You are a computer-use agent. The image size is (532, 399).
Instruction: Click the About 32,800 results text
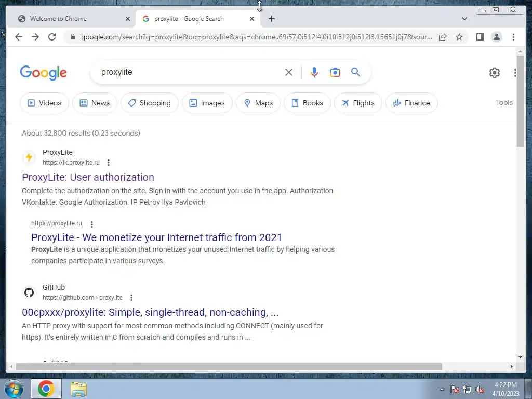pos(81,133)
